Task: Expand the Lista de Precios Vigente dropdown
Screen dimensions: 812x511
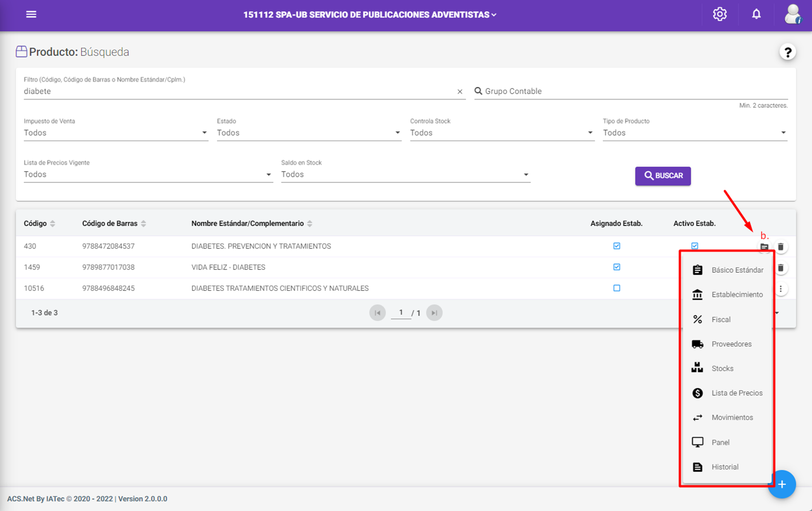Action: pos(148,174)
